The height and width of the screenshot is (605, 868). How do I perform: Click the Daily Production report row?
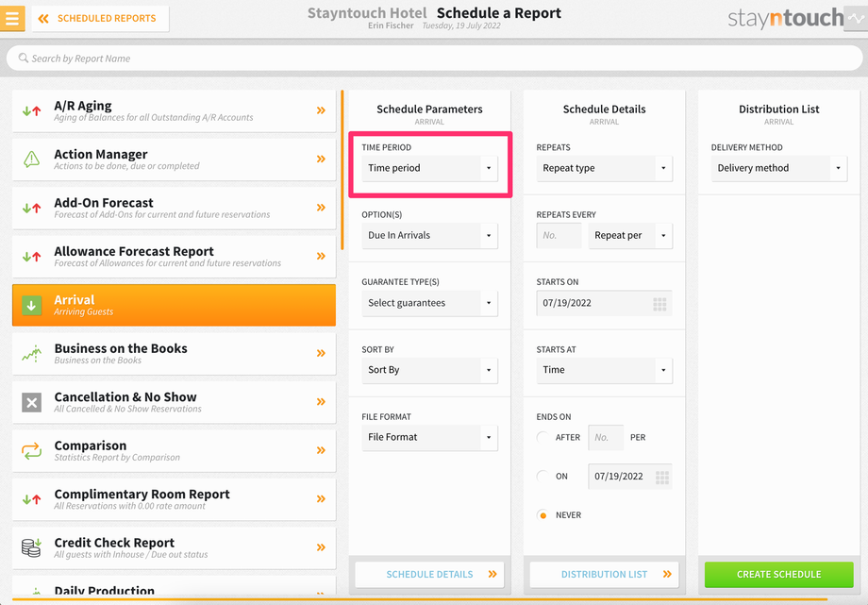pyautogui.click(x=174, y=587)
